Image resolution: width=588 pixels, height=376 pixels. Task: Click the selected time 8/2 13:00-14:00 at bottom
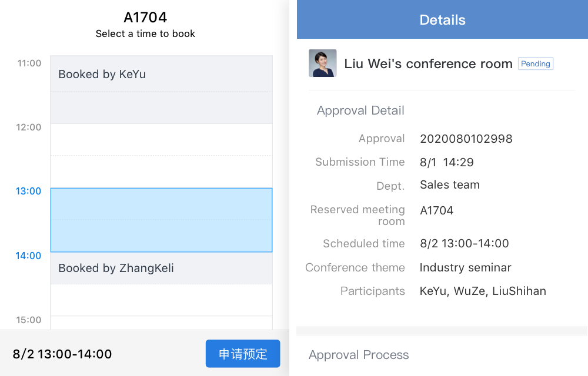click(x=62, y=354)
